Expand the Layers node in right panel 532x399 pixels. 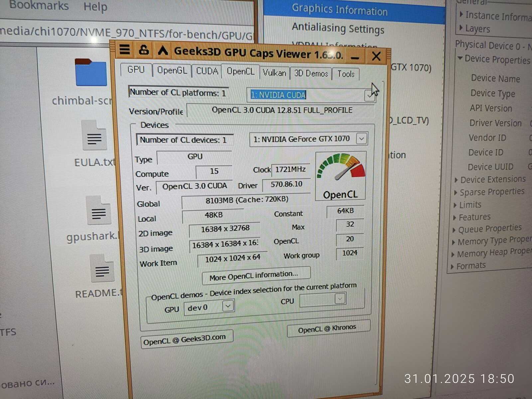point(461,28)
